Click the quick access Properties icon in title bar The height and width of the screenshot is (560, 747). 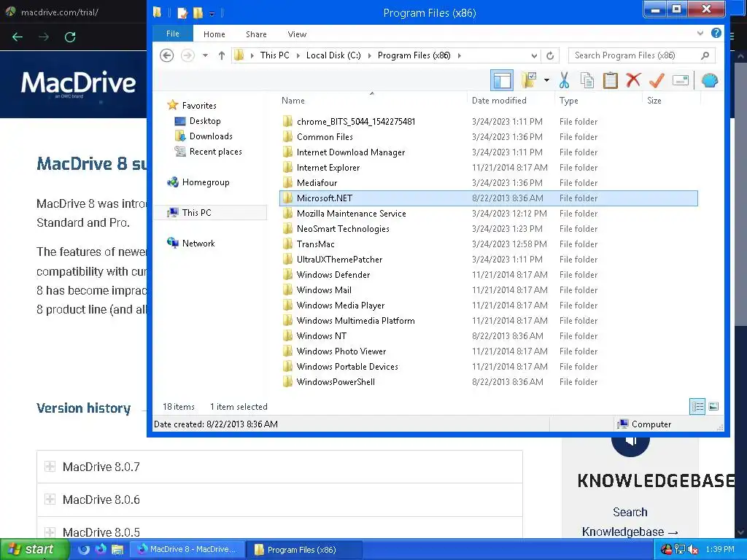pyautogui.click(x=182, y=13)
